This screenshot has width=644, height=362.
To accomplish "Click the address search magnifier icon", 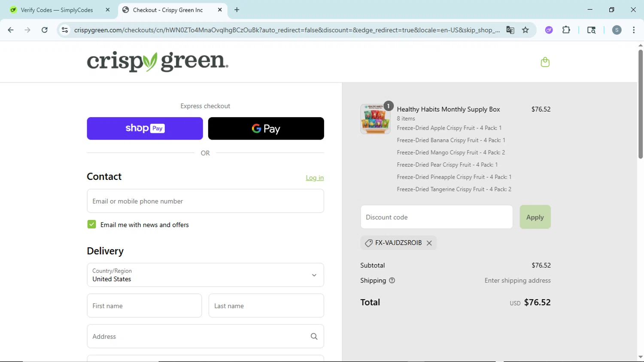I will pos(314,337).
